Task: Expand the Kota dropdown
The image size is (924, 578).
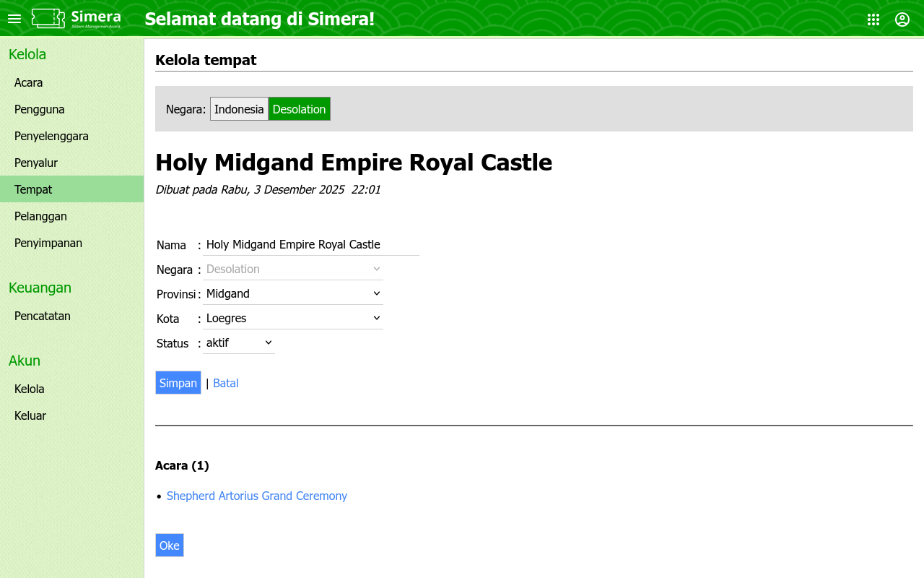Action: click(x=292, y=318)
